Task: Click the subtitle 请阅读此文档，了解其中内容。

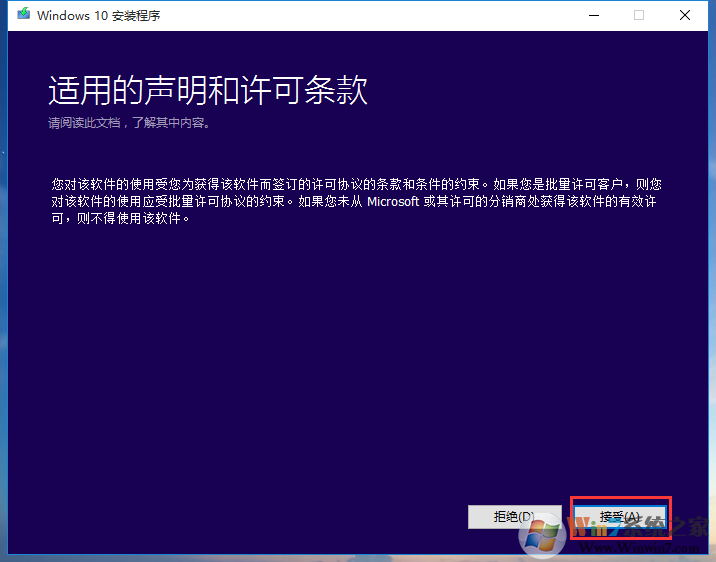Action: coord(130,123)
